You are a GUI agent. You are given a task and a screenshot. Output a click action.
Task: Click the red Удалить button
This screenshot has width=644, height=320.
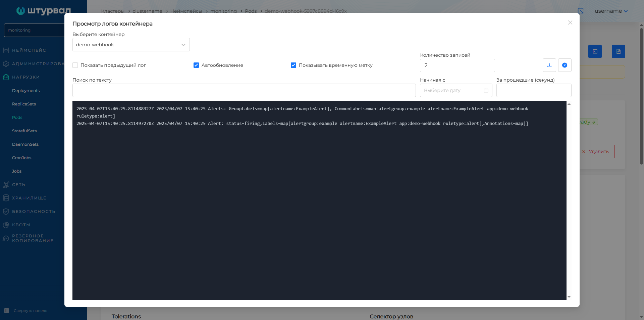(597, 151)
